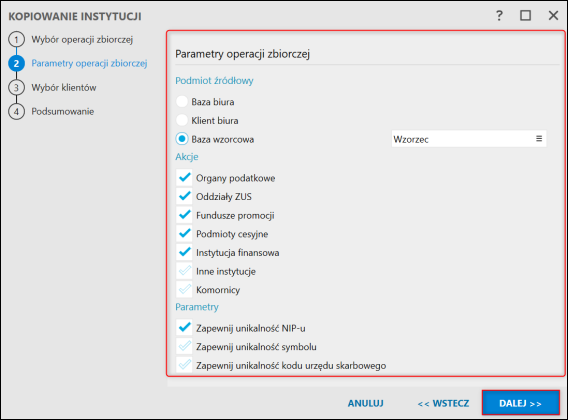Open the Wzorzec list menu icon
The height and width of the screenshot is (420, 568).
pos(539,138)
